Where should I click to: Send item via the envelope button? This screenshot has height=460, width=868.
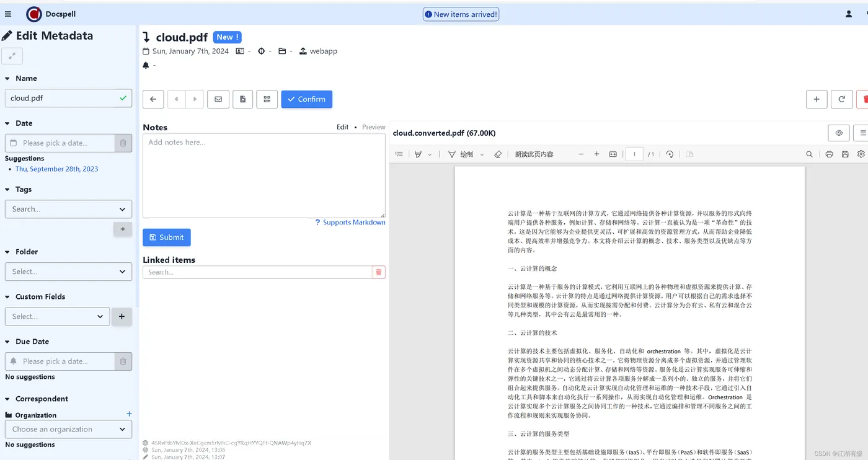(x=218, y=99)
